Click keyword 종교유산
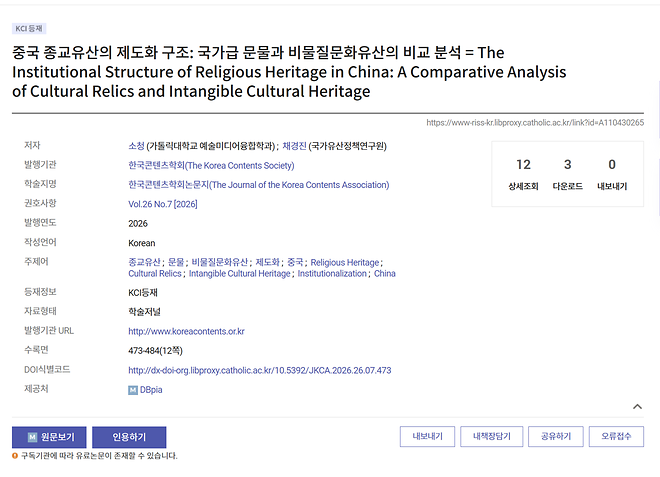Image resolution: width=660 pixels, height=477 pixels. (144, 262)
